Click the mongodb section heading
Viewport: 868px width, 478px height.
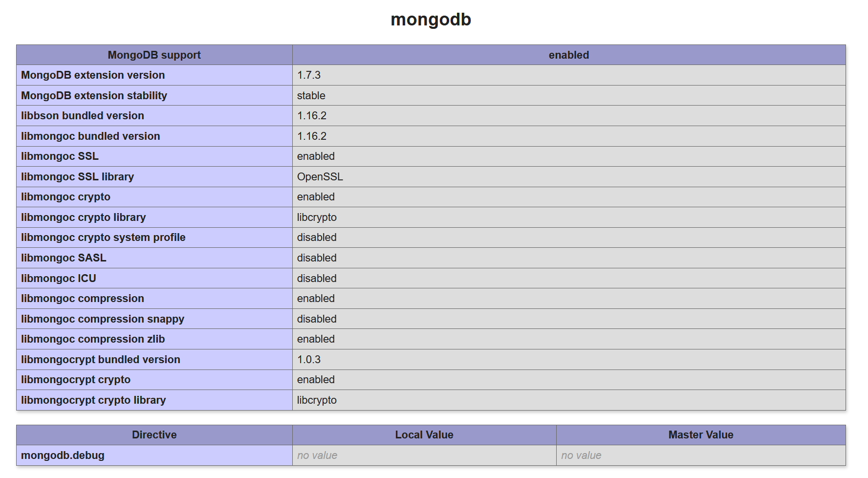[431, 20]
